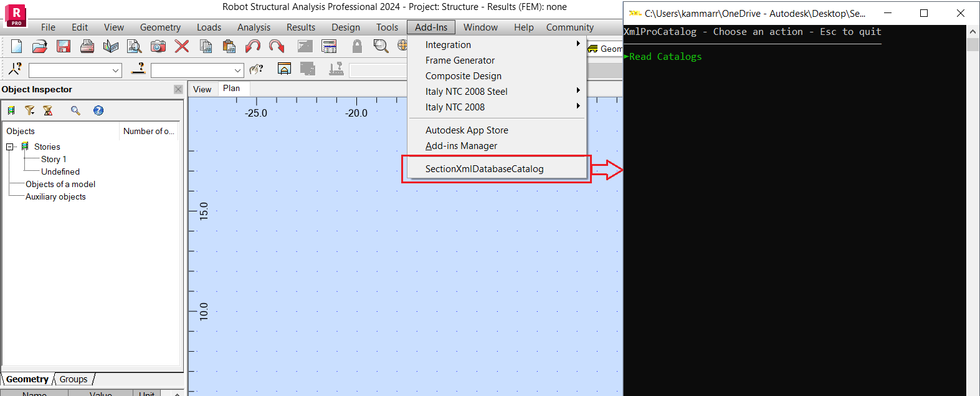Screen dimensions: 980x396
Task: Click the console window vertical scrollbar
Action: [973, 210]
